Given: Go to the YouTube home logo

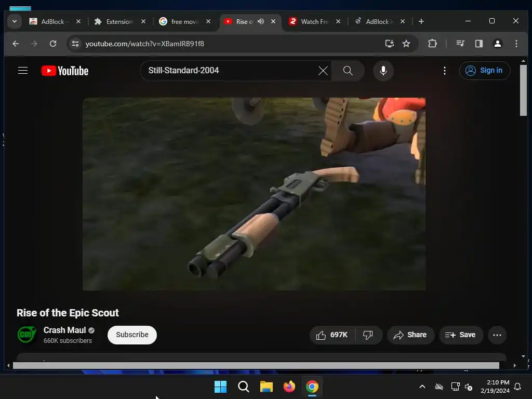Looking at the screenshot, I should (65, 71).
